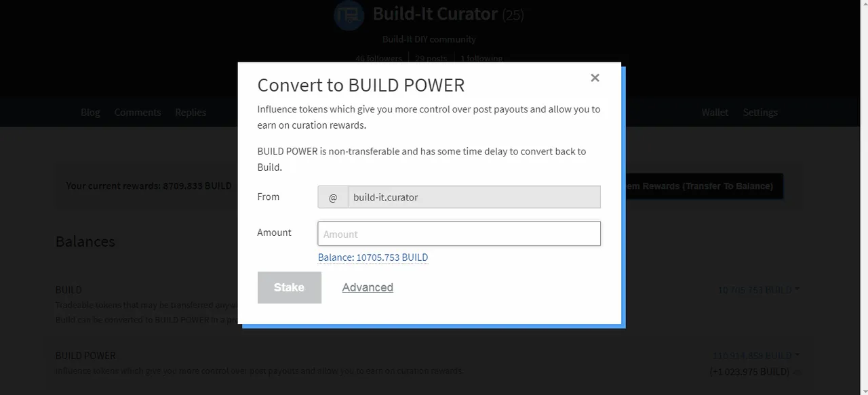Open the Wallet tab in background page
The width and height of the screenshot is (868, 395).
(x=715, y=112)
